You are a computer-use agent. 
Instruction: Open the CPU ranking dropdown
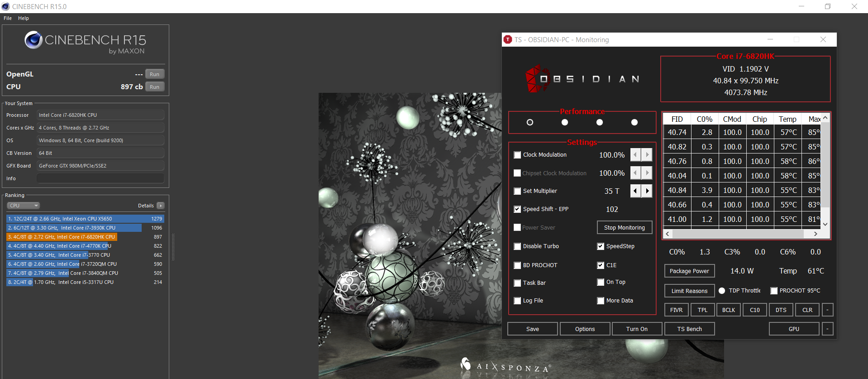pos(23,206)
